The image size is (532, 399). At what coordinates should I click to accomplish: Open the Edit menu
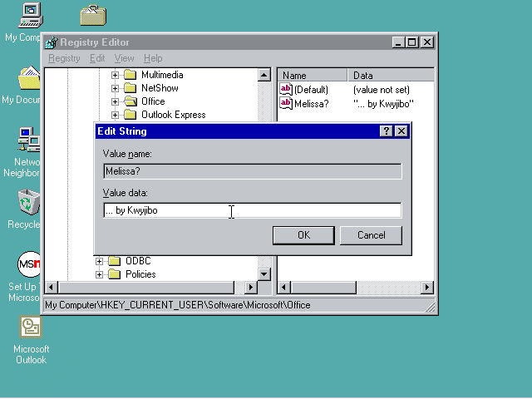(x=97, y=58)
